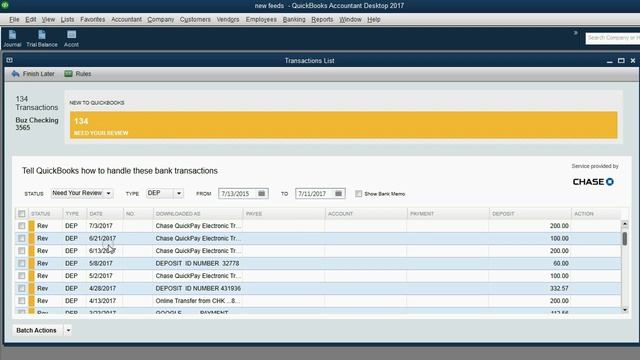Open the Lists menu

pos(67,19)
